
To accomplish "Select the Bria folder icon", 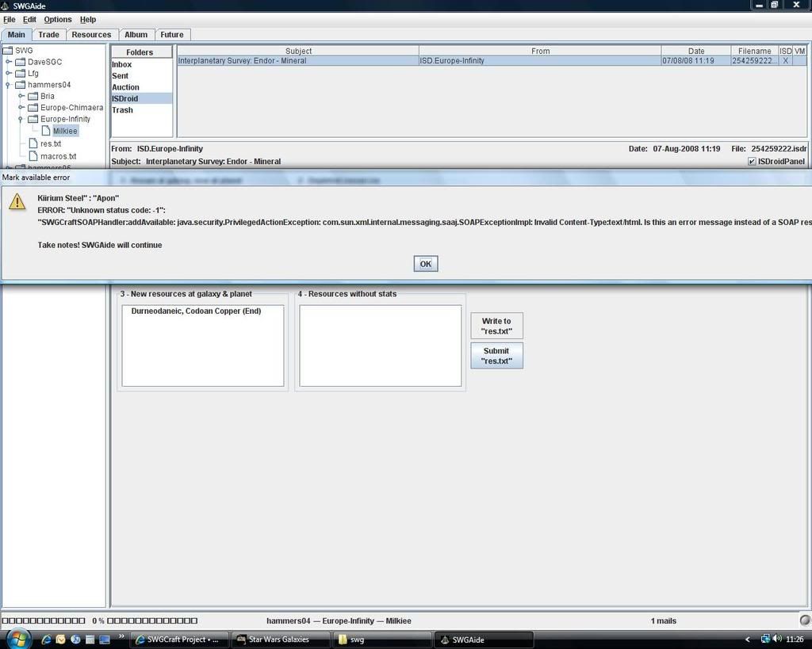I will 33,96.
